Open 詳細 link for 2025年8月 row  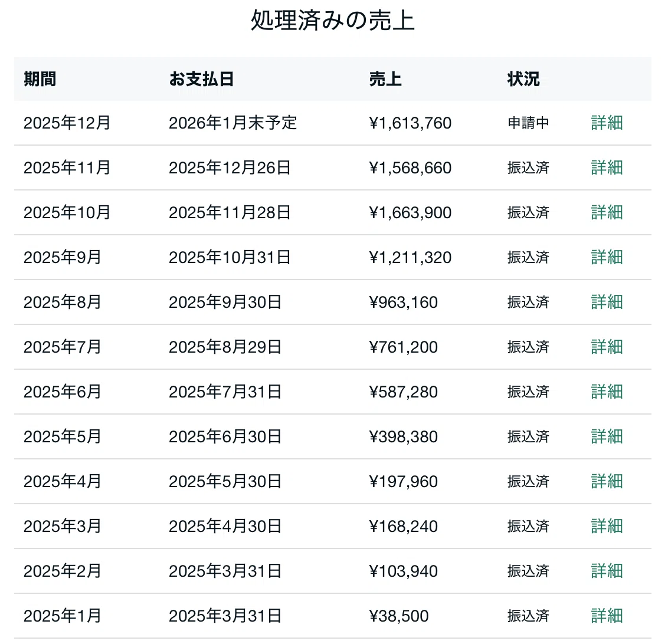pyautogui.click(x=607, y=302)
